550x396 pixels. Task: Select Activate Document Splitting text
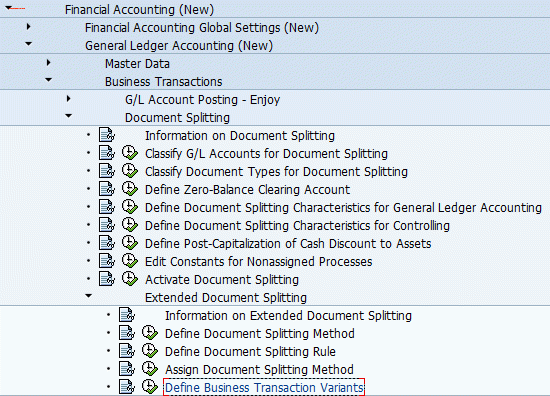(x=222, y=280)
